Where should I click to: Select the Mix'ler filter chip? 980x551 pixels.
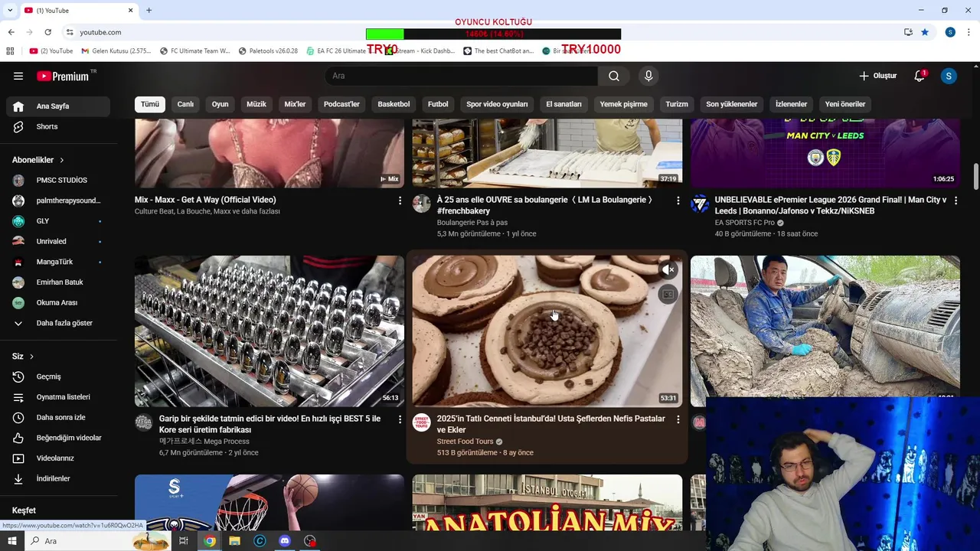click(295, 104)
